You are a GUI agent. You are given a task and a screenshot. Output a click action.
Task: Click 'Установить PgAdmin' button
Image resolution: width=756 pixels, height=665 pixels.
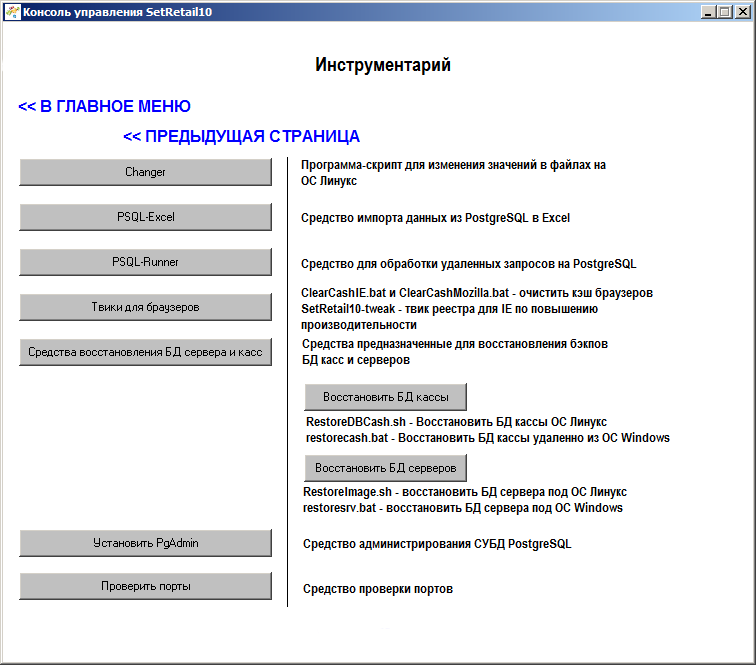pos(145,543)
